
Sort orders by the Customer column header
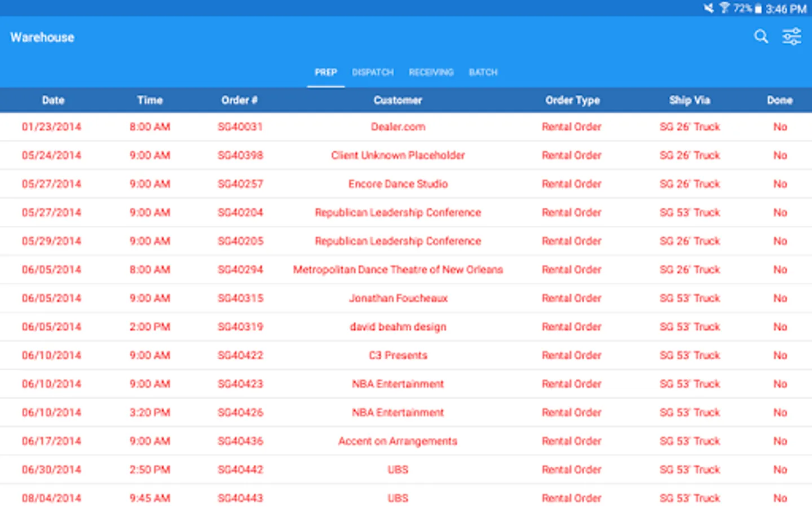tap(398, 100)
